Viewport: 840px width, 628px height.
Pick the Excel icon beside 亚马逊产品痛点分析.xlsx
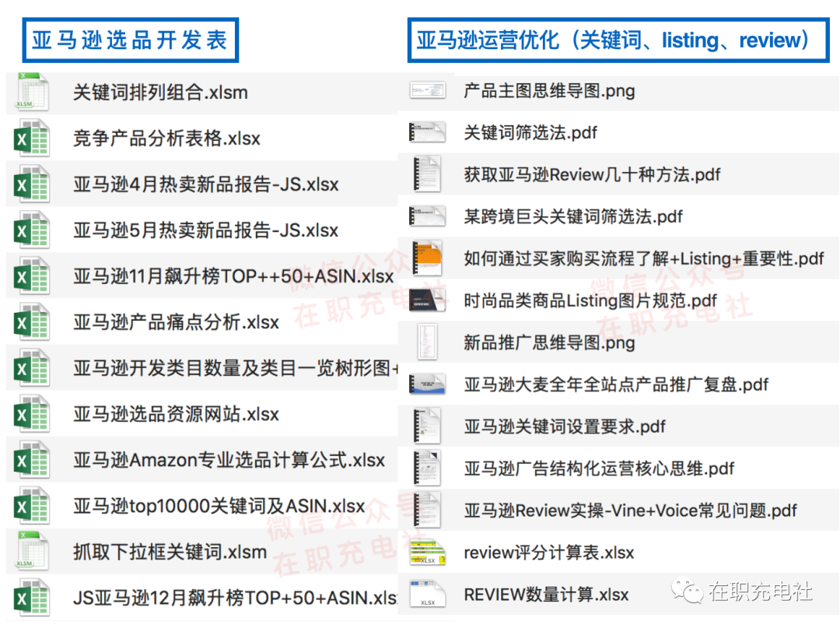coord(32,322)
